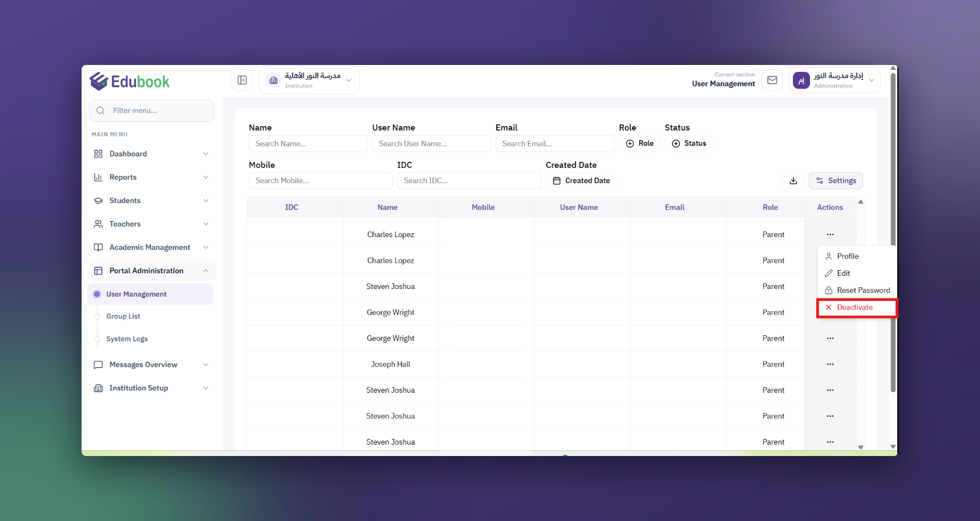
Task: Click the Academic Management book icon
Action: pyautogui.click(x=98, y=247)
